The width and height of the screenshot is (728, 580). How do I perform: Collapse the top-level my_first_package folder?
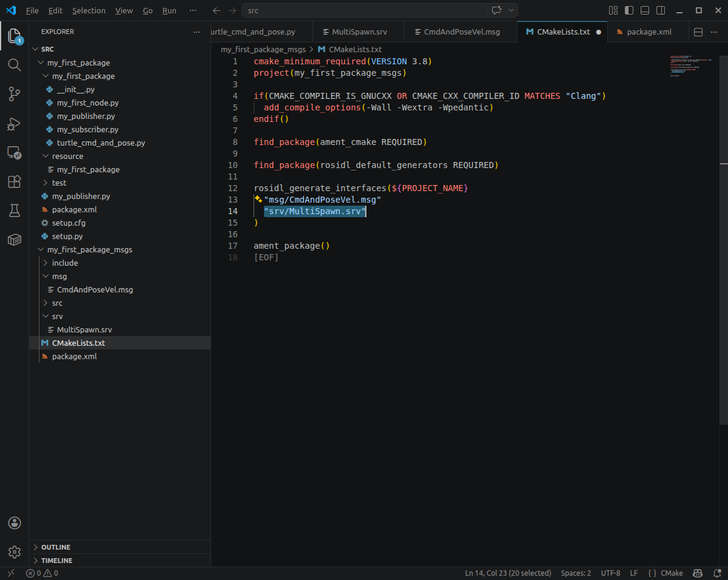coord(41,62)
